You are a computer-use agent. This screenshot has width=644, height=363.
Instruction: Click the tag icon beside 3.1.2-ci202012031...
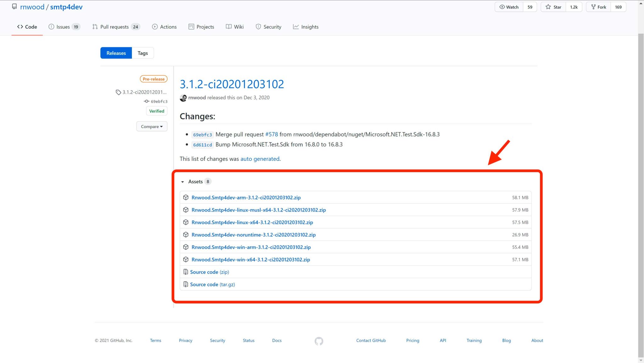click(118, 92)
